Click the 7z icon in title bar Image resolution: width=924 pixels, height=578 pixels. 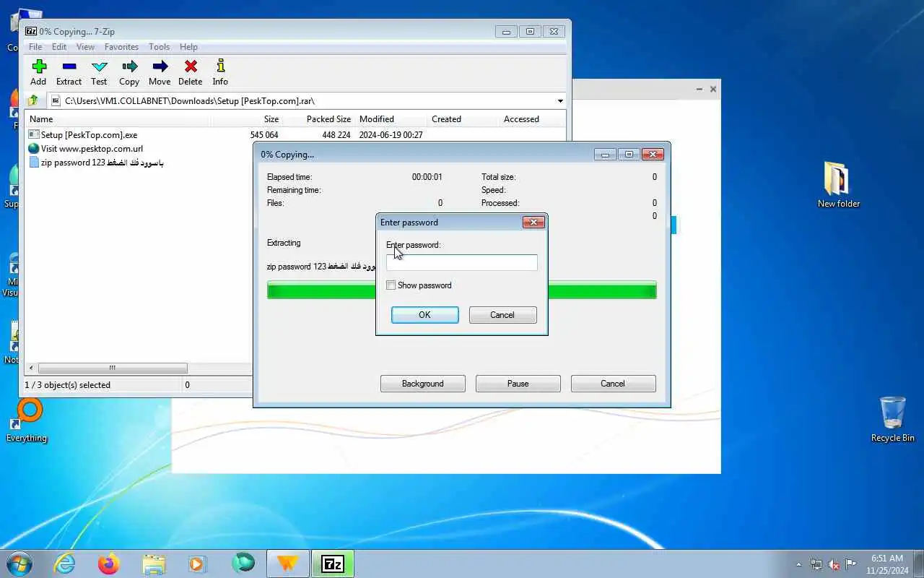coord(31,31)
